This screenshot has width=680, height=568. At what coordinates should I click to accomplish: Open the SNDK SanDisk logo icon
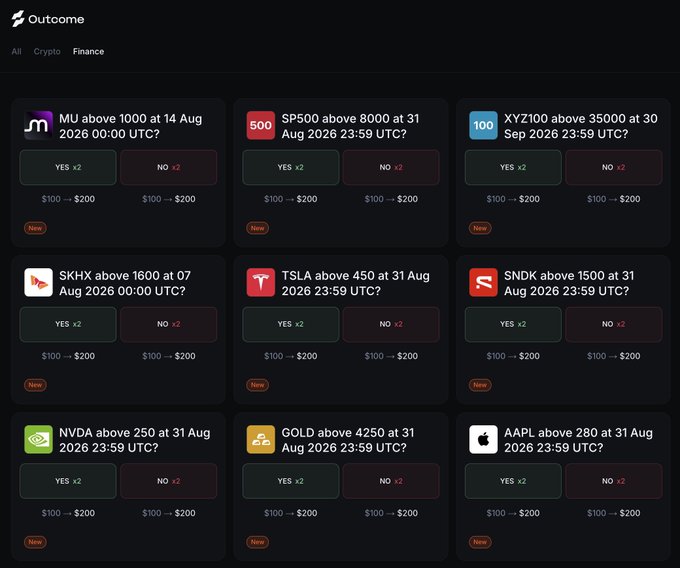point(483,282)
